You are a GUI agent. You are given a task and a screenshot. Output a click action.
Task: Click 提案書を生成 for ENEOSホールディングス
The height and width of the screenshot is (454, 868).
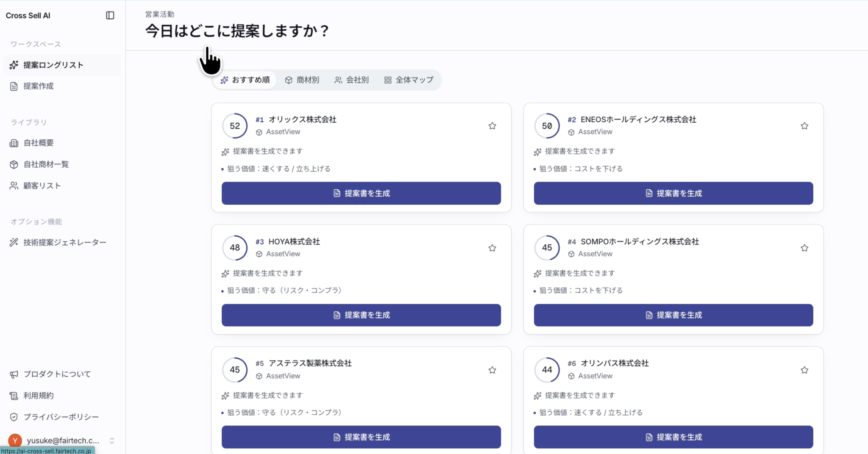(673, 193)
